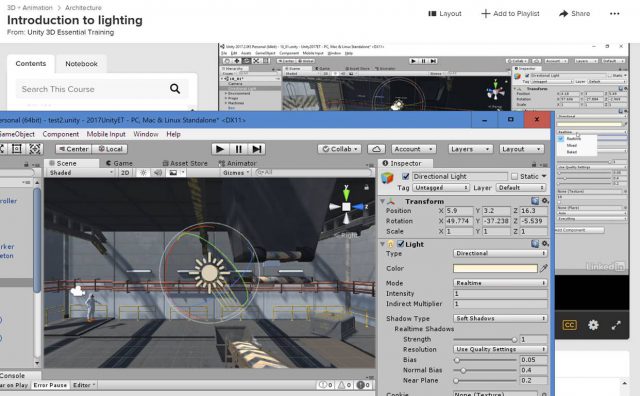Click the course search magnifier icon
The image size is (640, 396).
click(175, 89)
